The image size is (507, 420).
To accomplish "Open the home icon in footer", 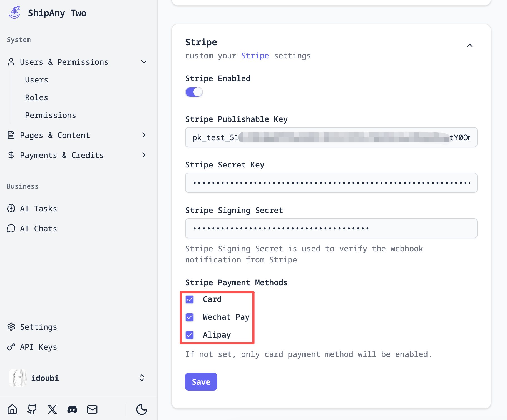I will pos(12,409).
